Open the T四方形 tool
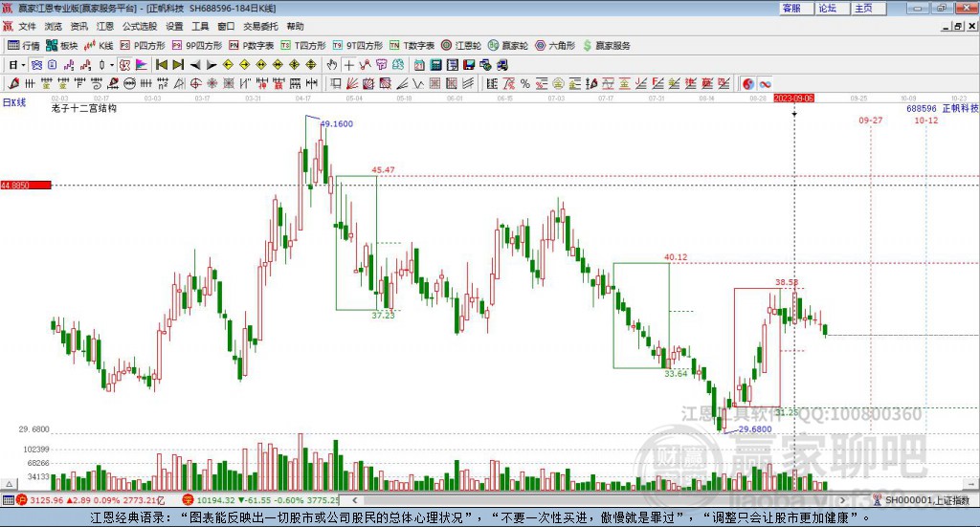This screenshot has width=980, height=527. tap(303, 46)
